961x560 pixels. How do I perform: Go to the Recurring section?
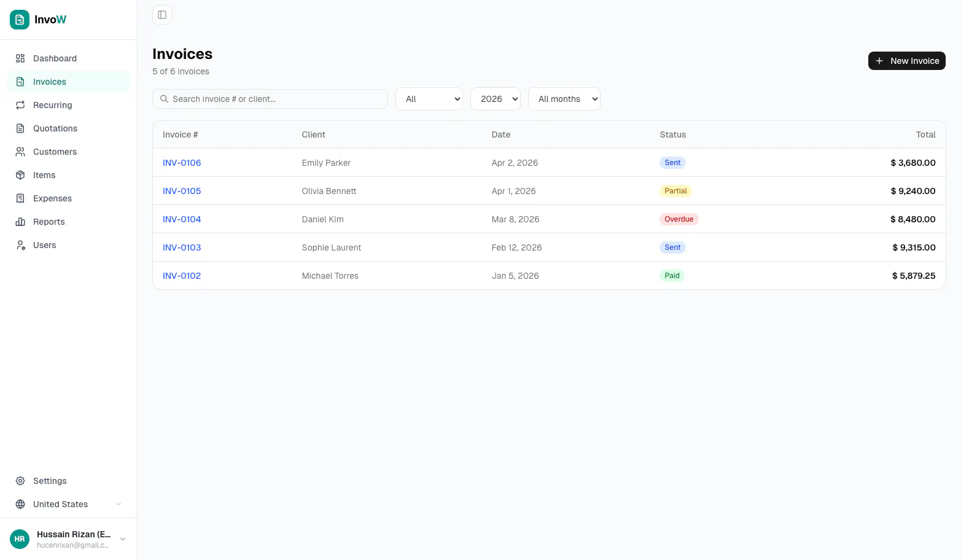coord(68,105)
